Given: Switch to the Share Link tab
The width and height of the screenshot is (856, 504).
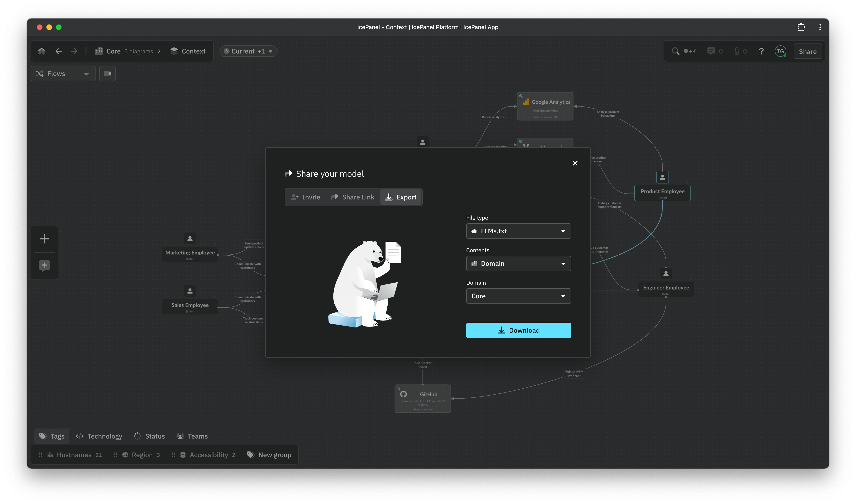Looking at the screenshot, I should 353,197.
